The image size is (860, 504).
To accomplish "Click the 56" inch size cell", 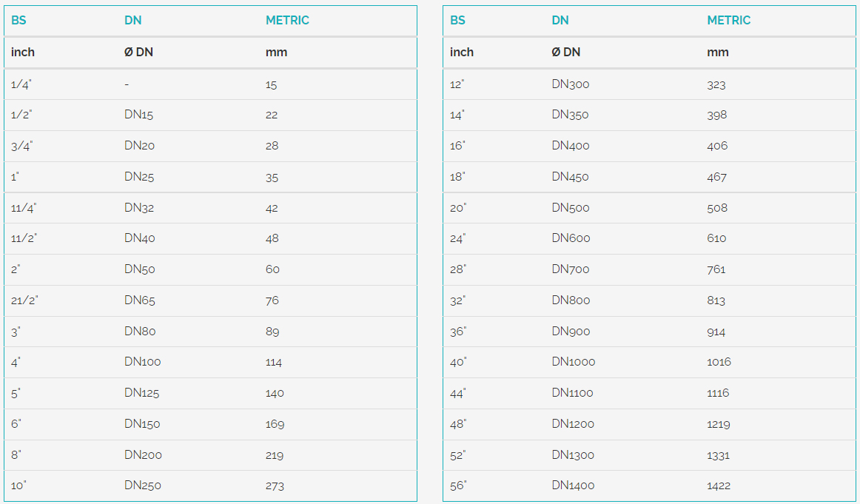I will pos(458,485).
